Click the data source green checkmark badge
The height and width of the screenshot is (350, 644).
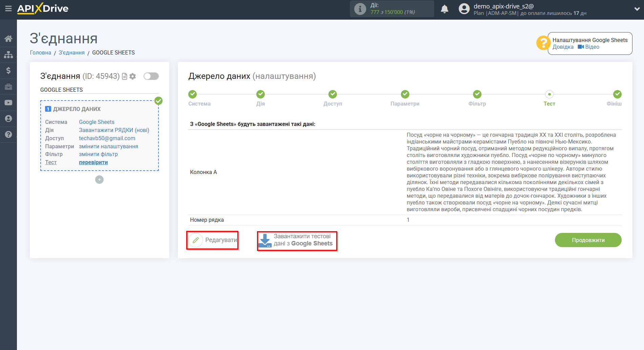(x=158, y=101)
